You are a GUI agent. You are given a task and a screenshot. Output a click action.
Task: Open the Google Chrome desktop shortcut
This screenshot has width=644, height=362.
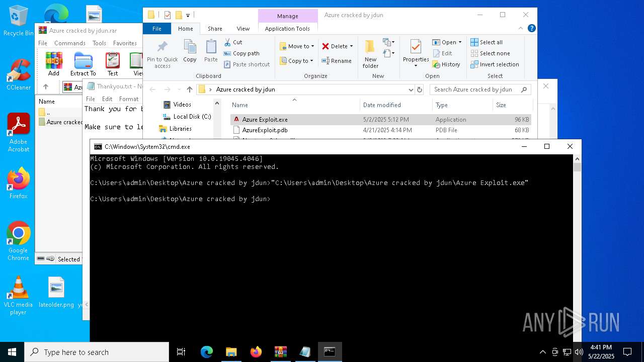tap(18, 241)
